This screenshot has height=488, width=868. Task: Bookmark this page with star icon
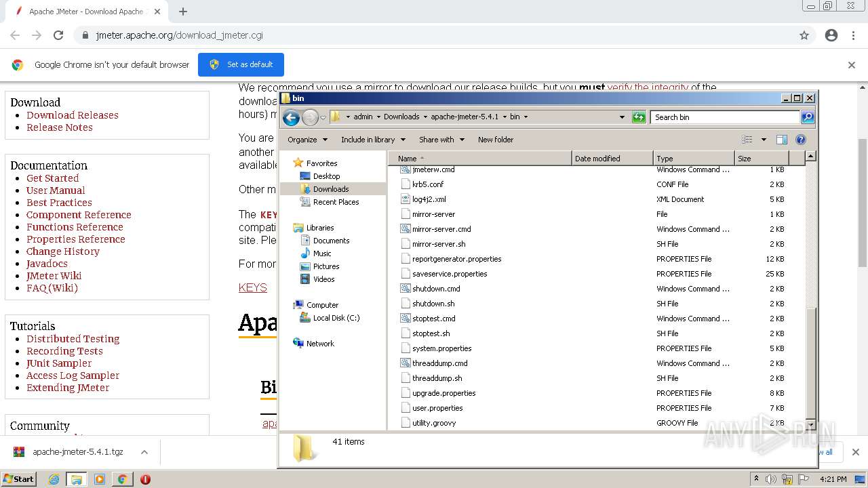(804, 35)
